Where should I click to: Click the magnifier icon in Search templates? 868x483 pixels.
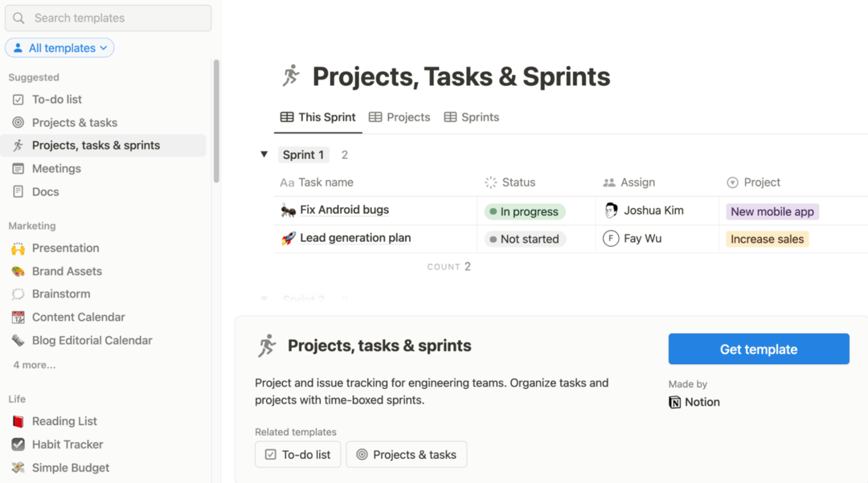pos(19,18)
